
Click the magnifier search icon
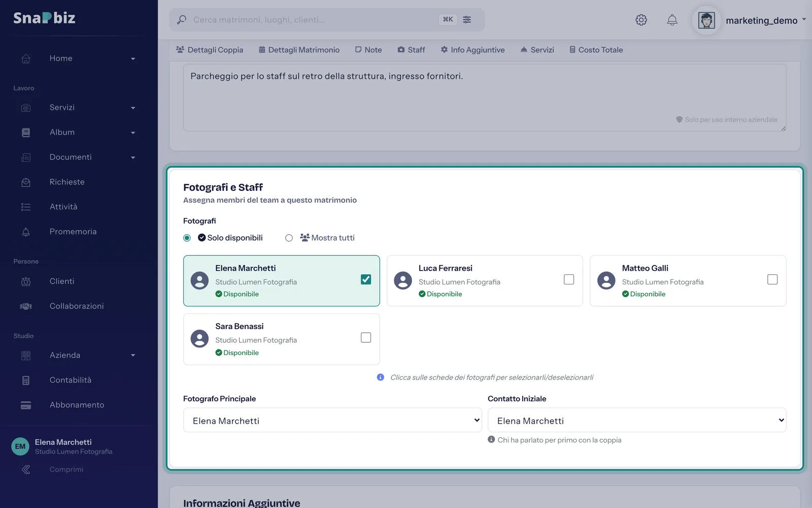coord(181,20)
